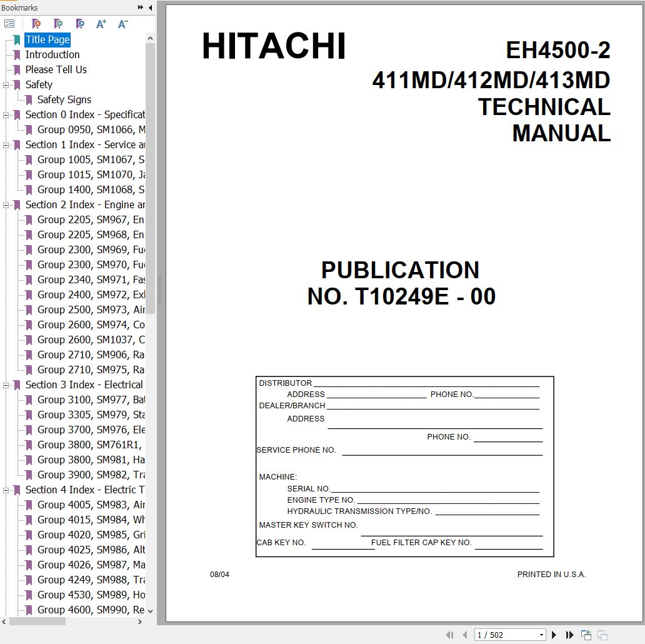Open Section 3 Index - Electrical bookmark
Image resolution: width=645 pixels, height=644 pixels.
pyautogui.click(x=84, y=385)
